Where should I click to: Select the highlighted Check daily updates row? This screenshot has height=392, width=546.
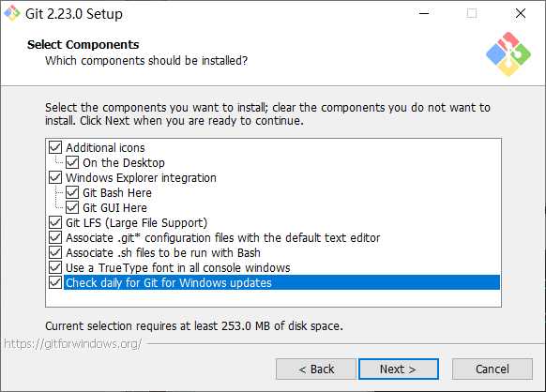(x=281, y=282)
